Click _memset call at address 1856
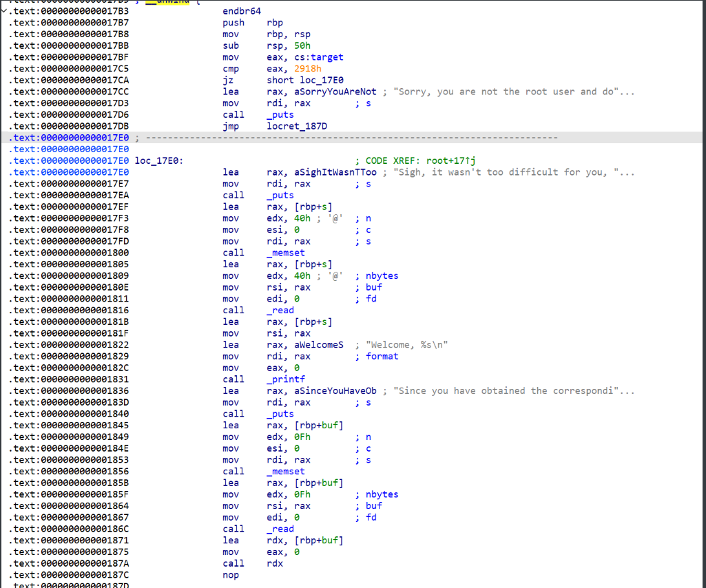Image resolution: width=706 pixels, height=588 pixels. click(x=286, y=471)
